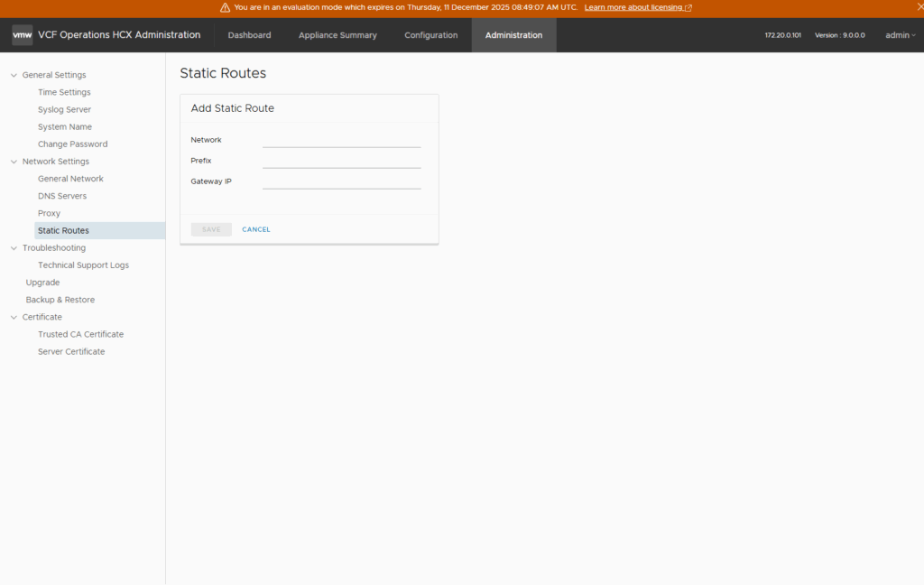
Task: Collapse the Troubleshooting section chevron
Action: pyautogui.click(x=14, y=248)
